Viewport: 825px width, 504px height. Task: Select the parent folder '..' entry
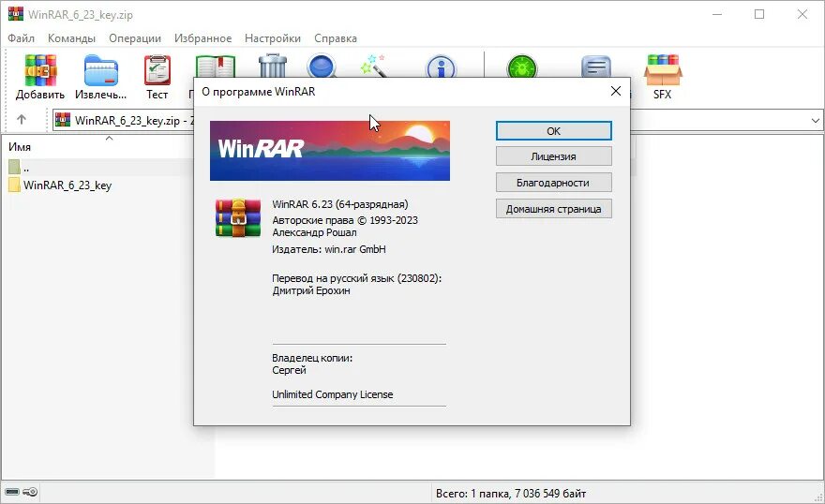click(x=19, y=168)
